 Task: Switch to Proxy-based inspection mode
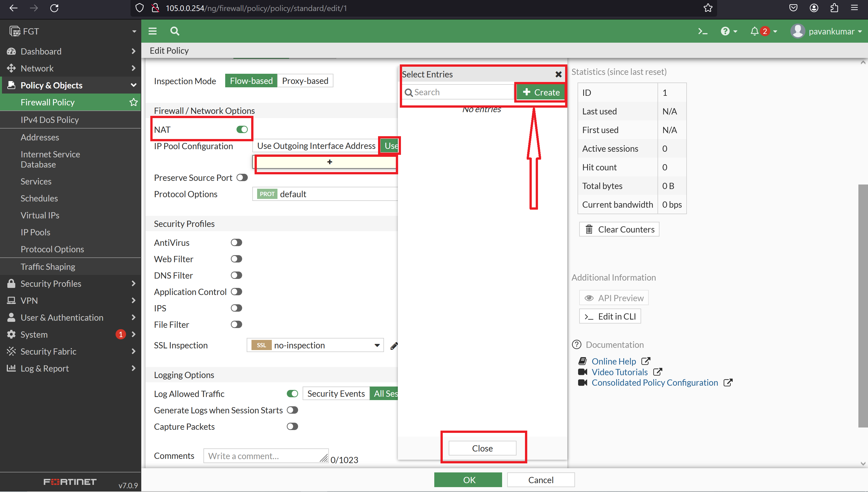[305, 81]
